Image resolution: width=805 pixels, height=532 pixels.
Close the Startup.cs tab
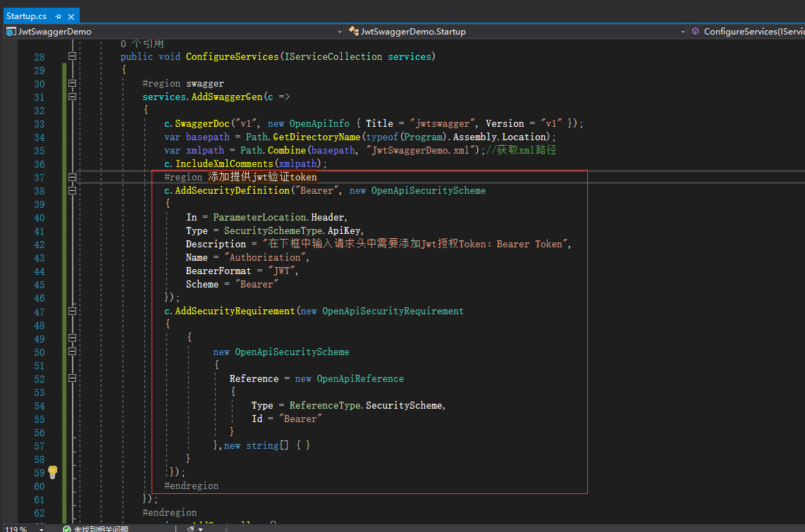[x=71, y=16]
